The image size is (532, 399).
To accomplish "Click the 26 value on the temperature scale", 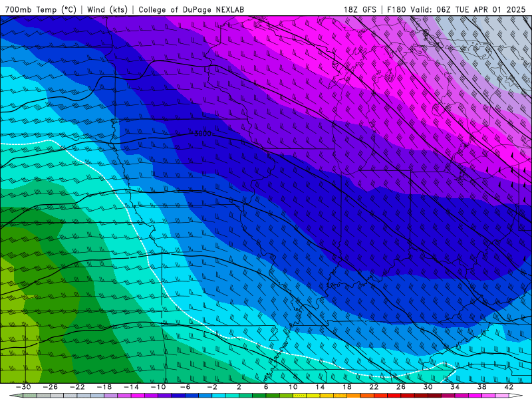I will (x=401, y=387).
